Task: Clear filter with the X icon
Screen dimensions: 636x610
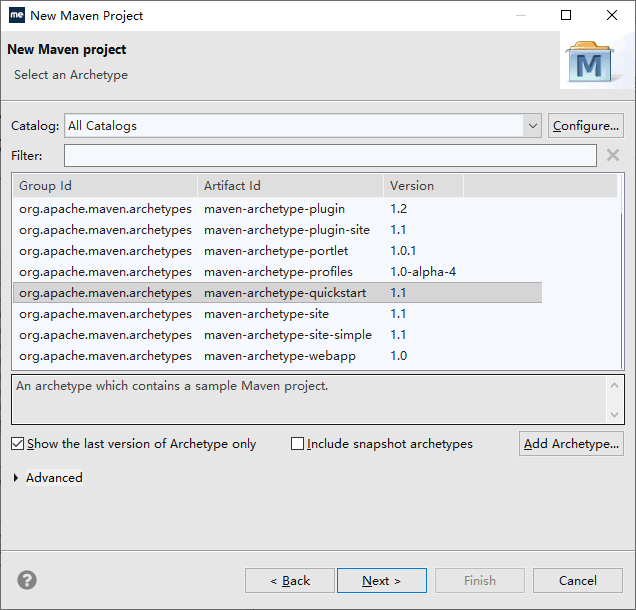Action: click(x=612, y=155)
